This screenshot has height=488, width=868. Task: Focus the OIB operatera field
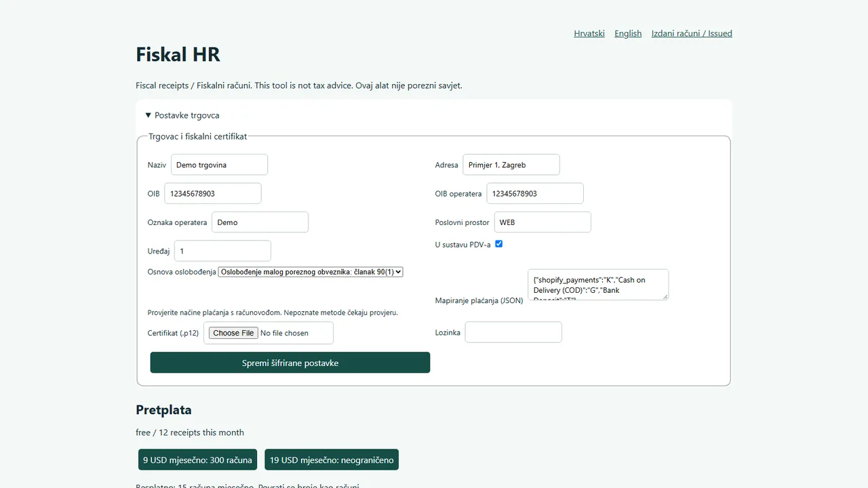click(x=535, y=193)
